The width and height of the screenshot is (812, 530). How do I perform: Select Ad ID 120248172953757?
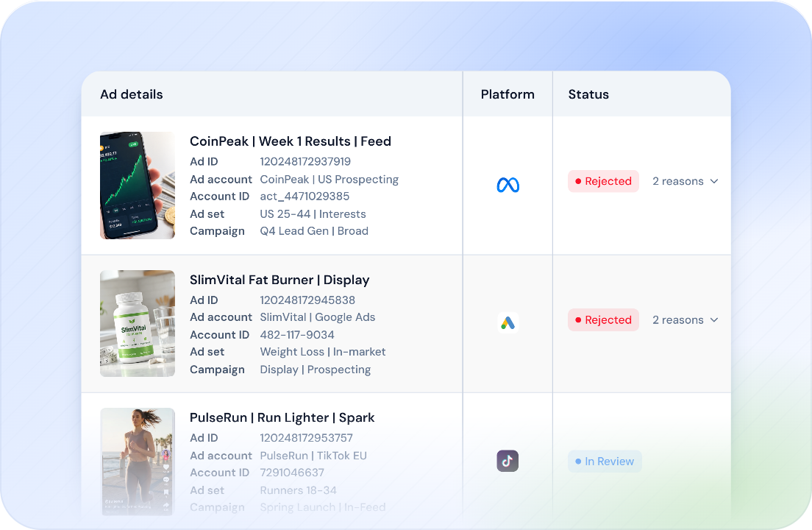point(307,438)
